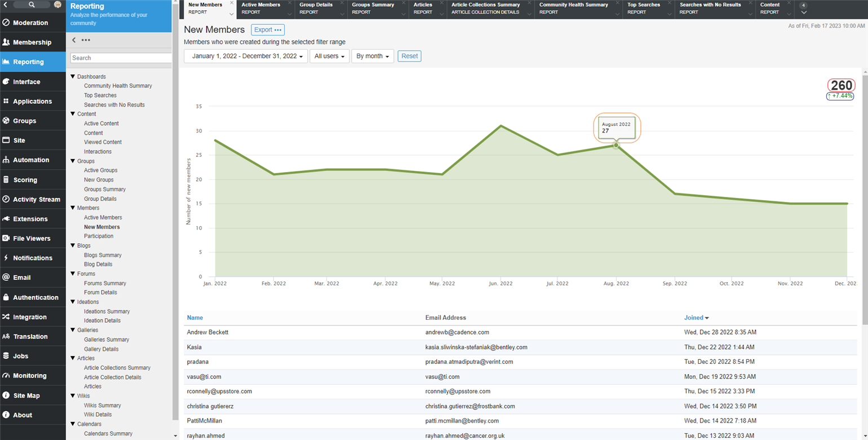Open the About info icon
This screenshot has width=868, height=440.
click(x=6, y=415)
